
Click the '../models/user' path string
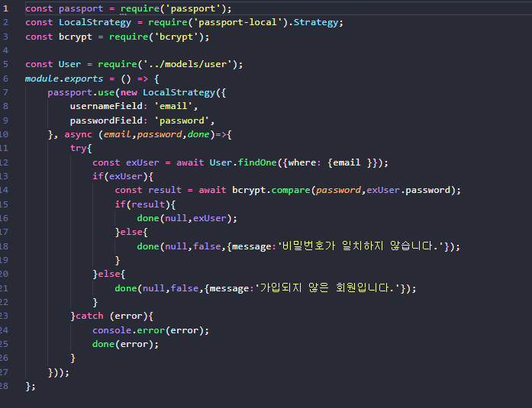[x=188, y=64]
